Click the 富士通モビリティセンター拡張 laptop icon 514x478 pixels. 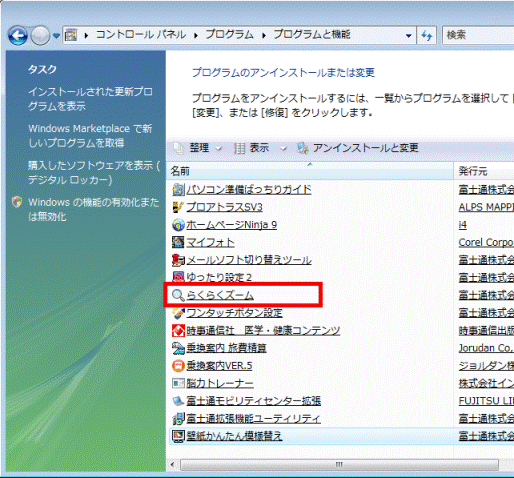(178, 401)
